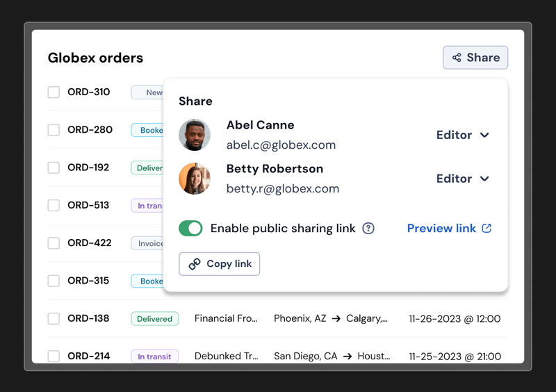This screenshot has width=556, height=392.
Task: Click the Invoice status badge on ORD-422
Action: [x=147, y=243]
